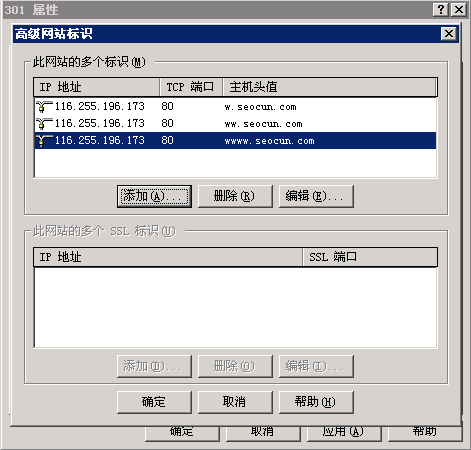Click the IP address in the wwww.seocun.com row

coord(100,141)
